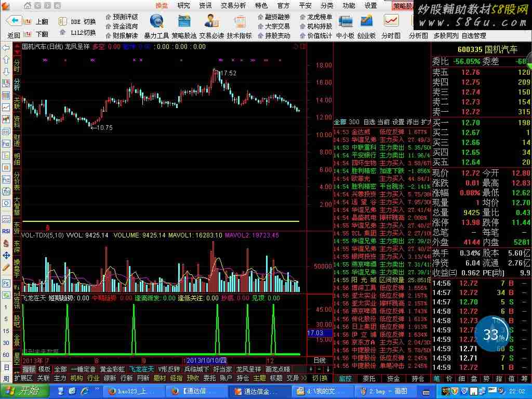
Task: Click the Fs icon in left sidebar
Action: coord(6,283)
